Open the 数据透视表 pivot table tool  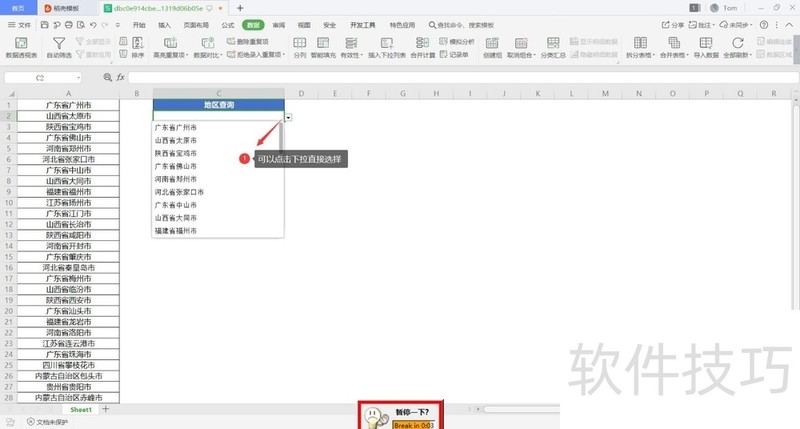pos(21,47)
